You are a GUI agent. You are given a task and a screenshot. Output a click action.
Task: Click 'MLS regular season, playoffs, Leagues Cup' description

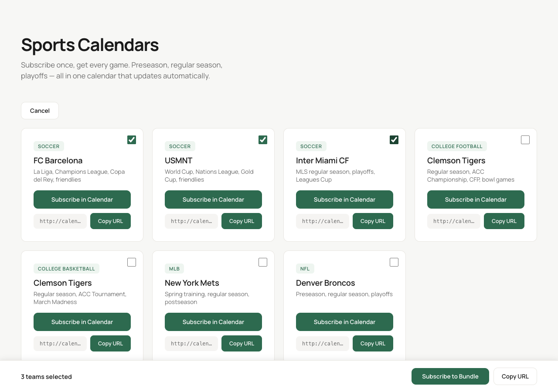[x=336, y=176]
